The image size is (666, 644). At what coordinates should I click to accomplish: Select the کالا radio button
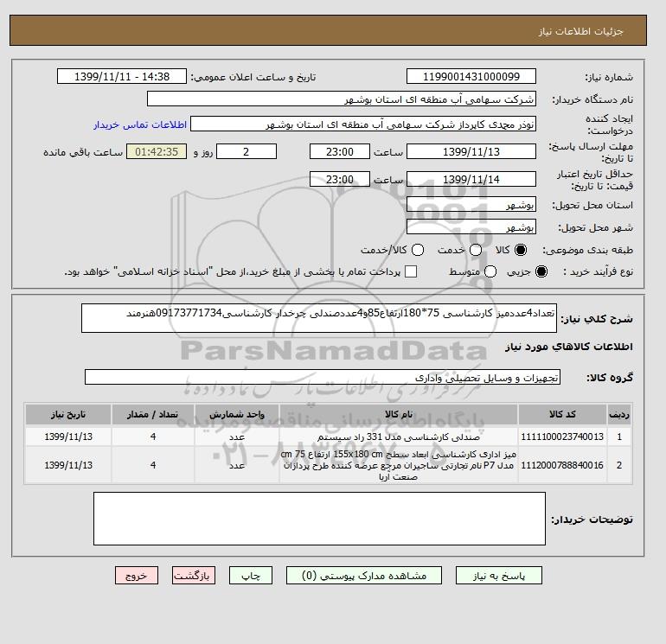coord(521,250)
